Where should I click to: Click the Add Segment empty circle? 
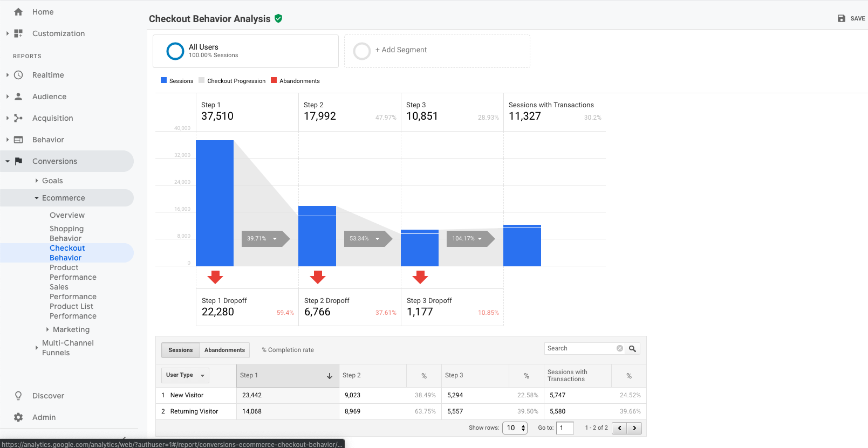click(x=362, y=51)
